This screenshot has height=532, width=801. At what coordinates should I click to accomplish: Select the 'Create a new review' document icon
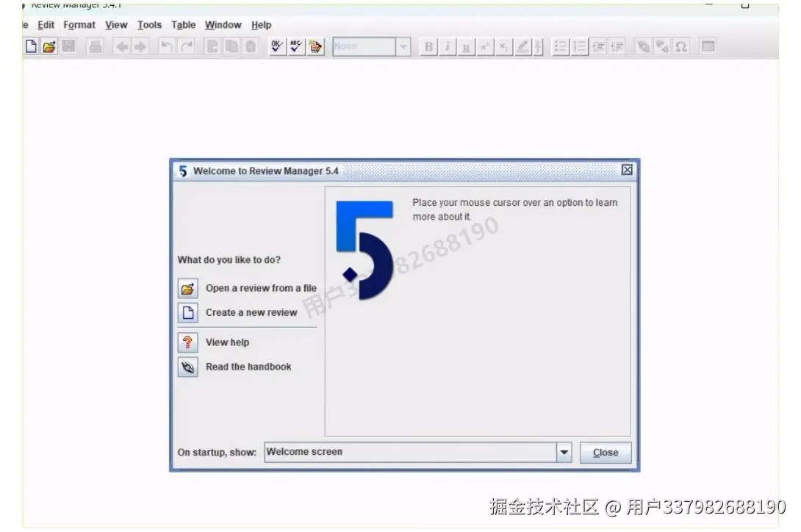pos(187,312)
